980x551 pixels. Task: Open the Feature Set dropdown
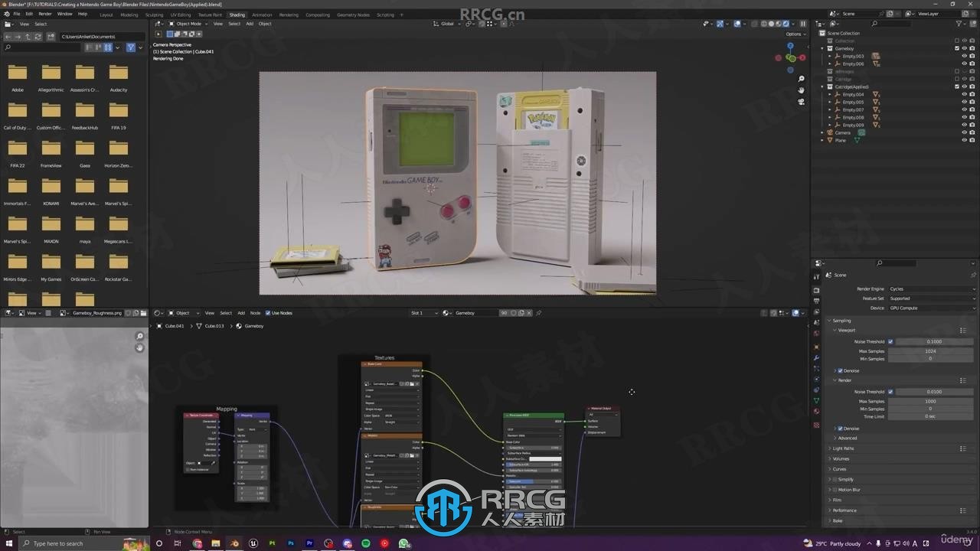point(932,298)
